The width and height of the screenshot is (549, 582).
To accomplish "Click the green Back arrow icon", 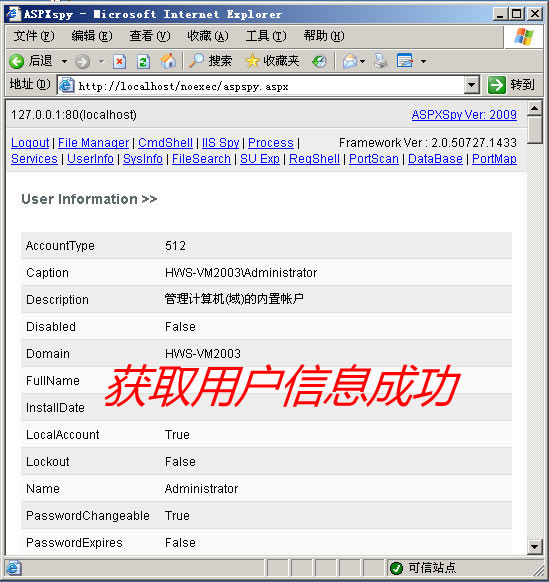I will click(x=16, y=61).
